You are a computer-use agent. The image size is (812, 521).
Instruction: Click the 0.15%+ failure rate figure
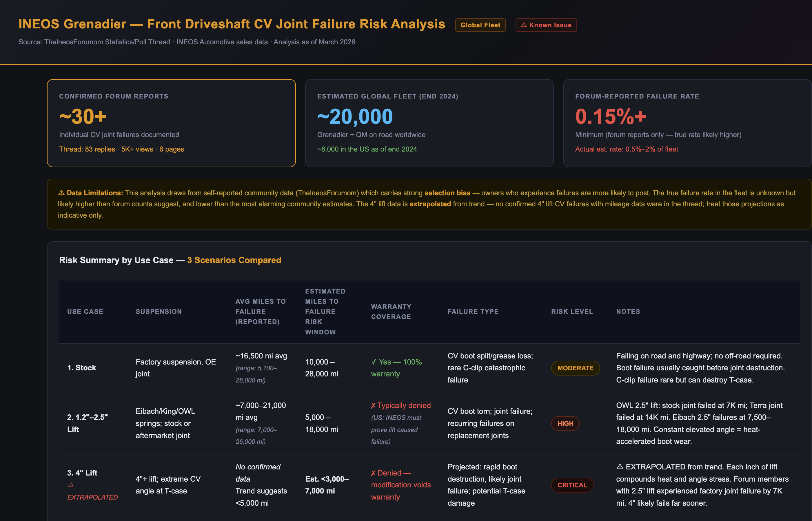pos(611,117)
